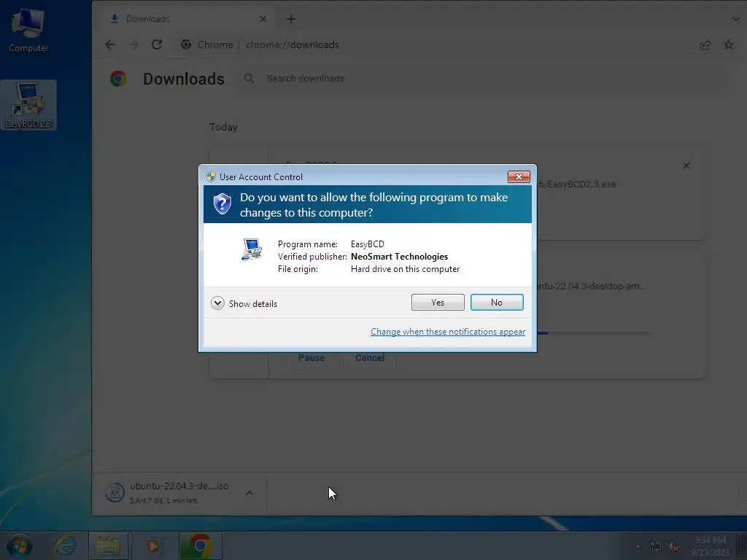Reload the Chrome downloads page

157,44
